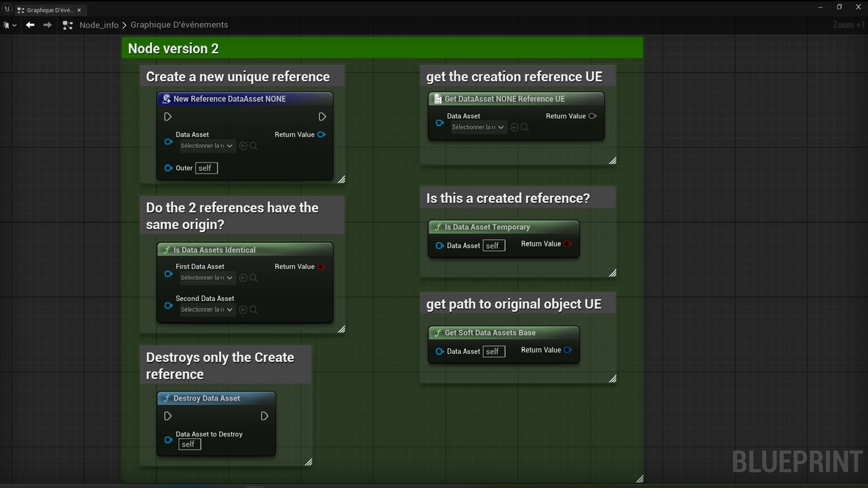Click the Zoom +1 indicator

[x=849, y=25]
